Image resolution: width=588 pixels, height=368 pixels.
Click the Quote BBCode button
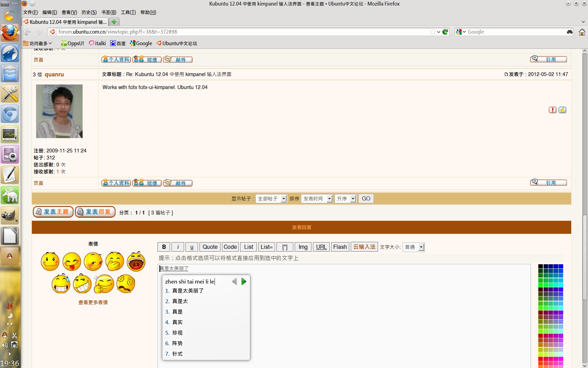[210, 247]
